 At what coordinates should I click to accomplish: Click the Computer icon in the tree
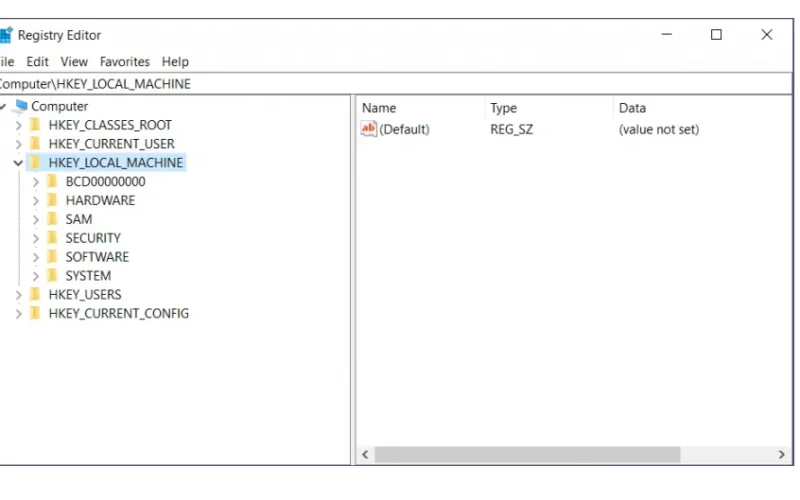[21, 106]
